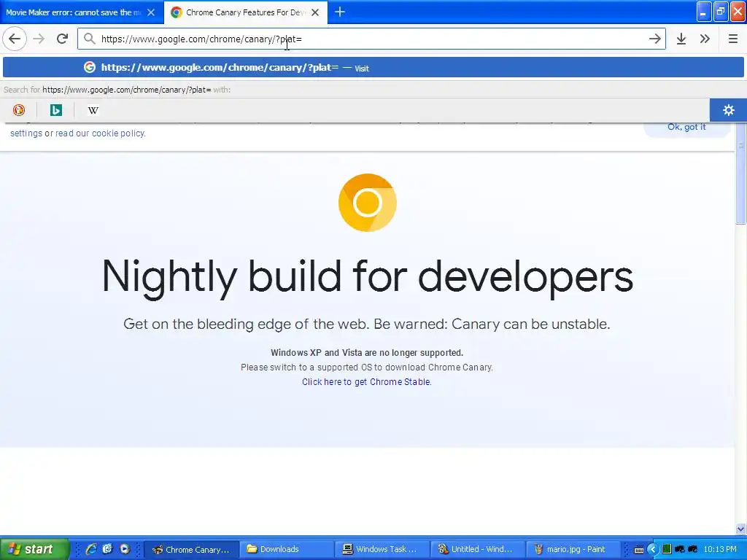Viewport: 747px width, 560px height.
Task: Reload the page with the refresh icon
Action: click(x=63, y=39)
